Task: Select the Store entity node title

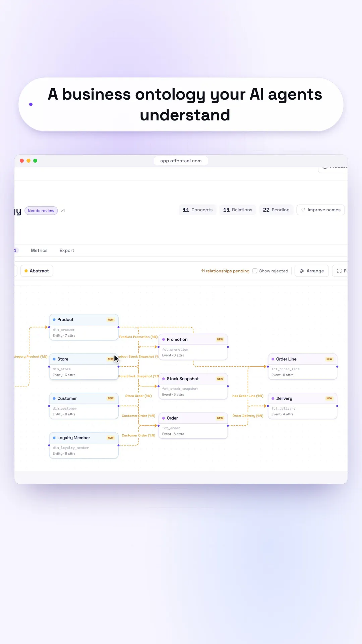Action: [63, 359]
